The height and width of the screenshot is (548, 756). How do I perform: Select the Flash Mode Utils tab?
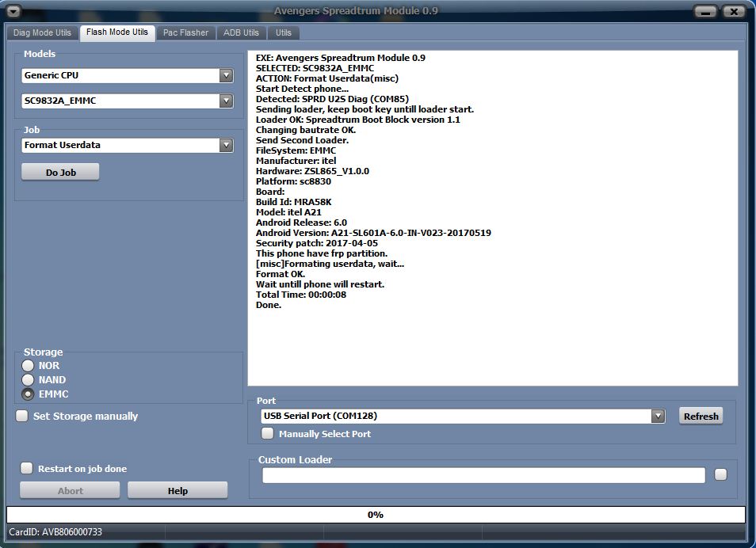117,32
